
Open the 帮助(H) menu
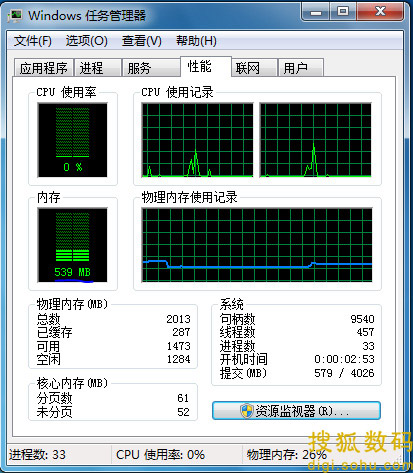196,41
